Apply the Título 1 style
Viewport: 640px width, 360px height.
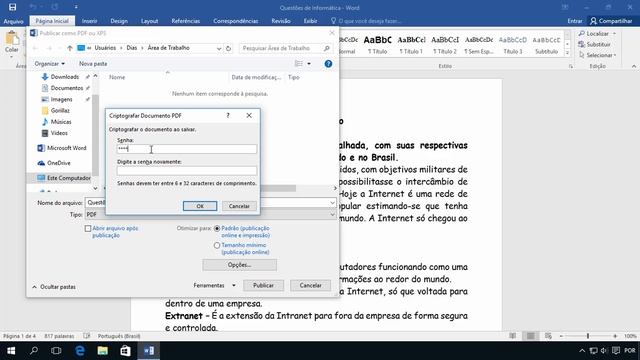(x=411, y=45)
